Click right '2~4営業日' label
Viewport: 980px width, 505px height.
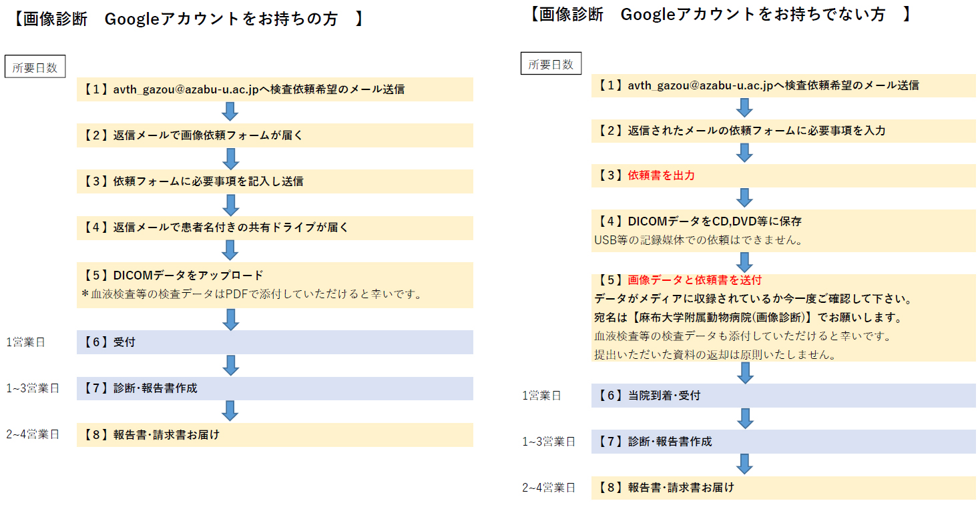coord(549,488)
